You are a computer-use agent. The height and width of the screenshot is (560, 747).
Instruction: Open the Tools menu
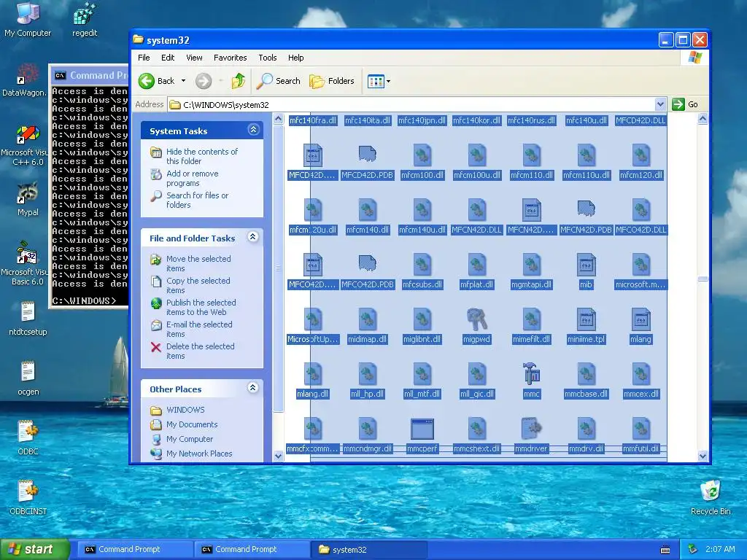(267, 58)
